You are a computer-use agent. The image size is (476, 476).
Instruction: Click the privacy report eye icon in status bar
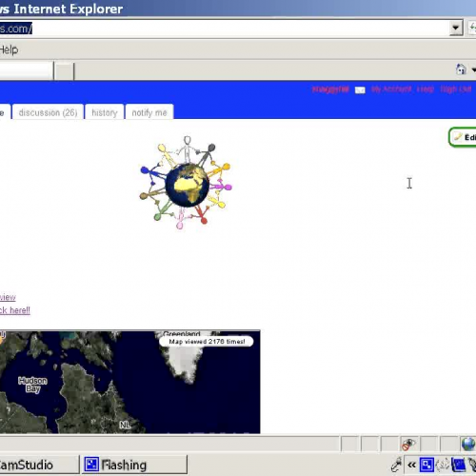tap(408, 445)
